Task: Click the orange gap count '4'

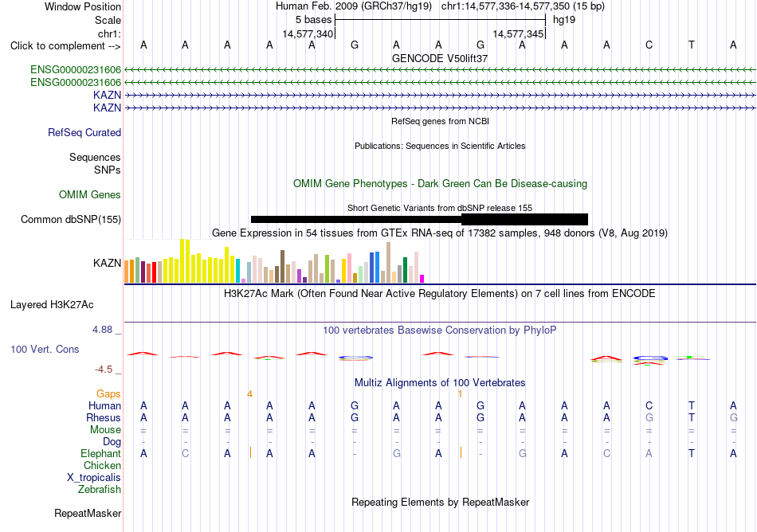Action: 249,394
